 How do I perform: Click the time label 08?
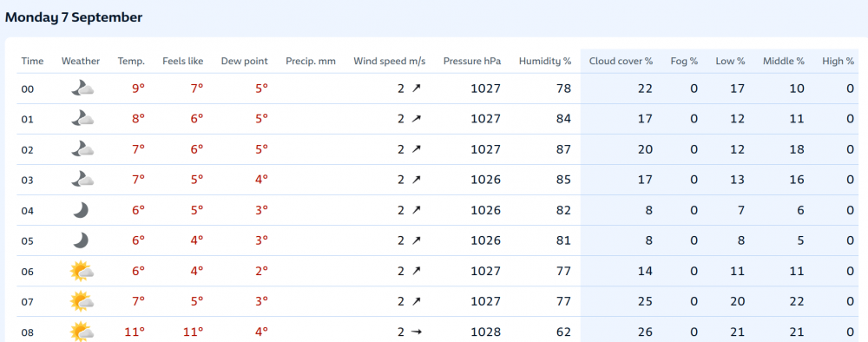(28, 332)
